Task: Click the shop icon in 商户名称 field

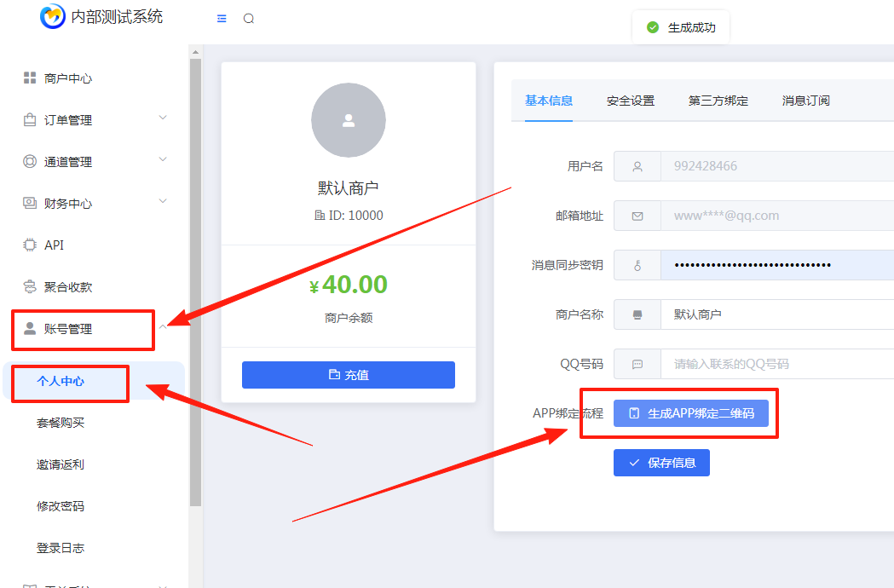Action: click(637, 314)
